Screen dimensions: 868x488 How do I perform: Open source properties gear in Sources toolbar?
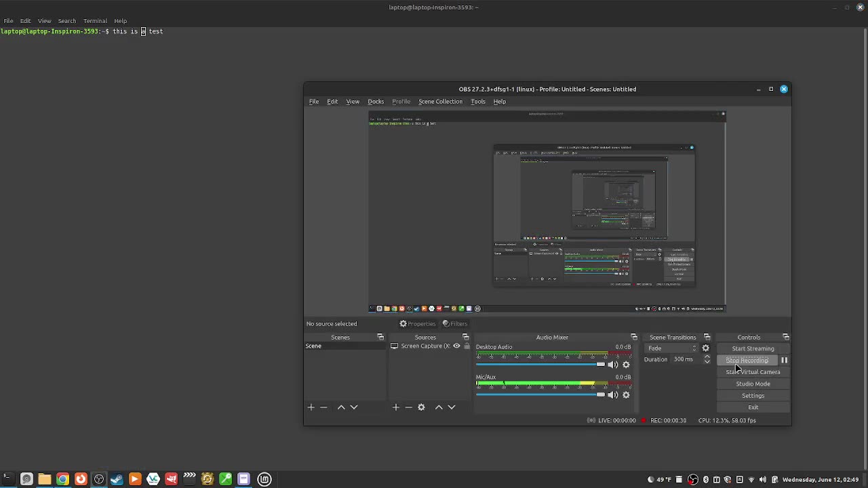coord(421,407)
